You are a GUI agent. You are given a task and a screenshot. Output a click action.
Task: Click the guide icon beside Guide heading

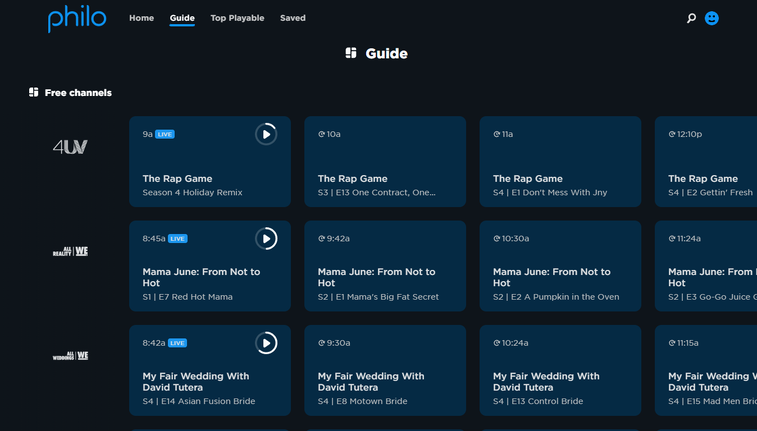[x=351, y=53]
